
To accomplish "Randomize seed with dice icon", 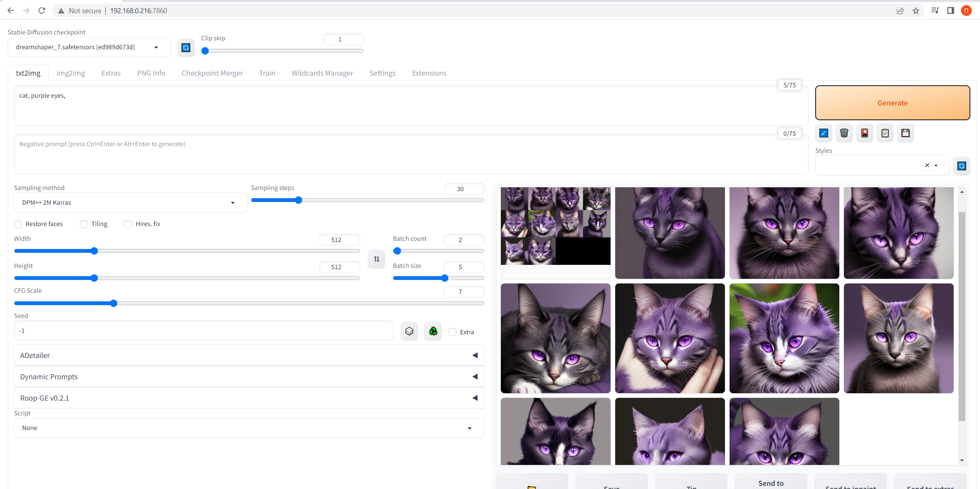I will coord(409,331).
